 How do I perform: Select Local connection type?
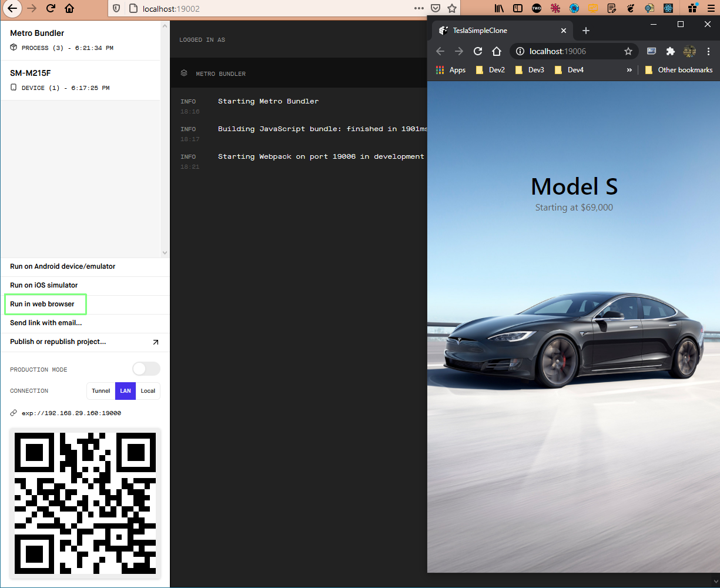[x=148, y=391]
